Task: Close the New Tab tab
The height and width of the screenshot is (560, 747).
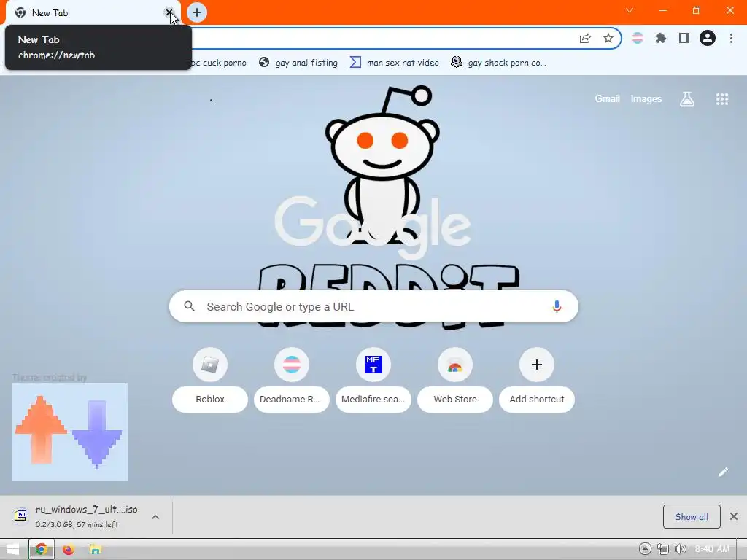Action: (169, 12)
